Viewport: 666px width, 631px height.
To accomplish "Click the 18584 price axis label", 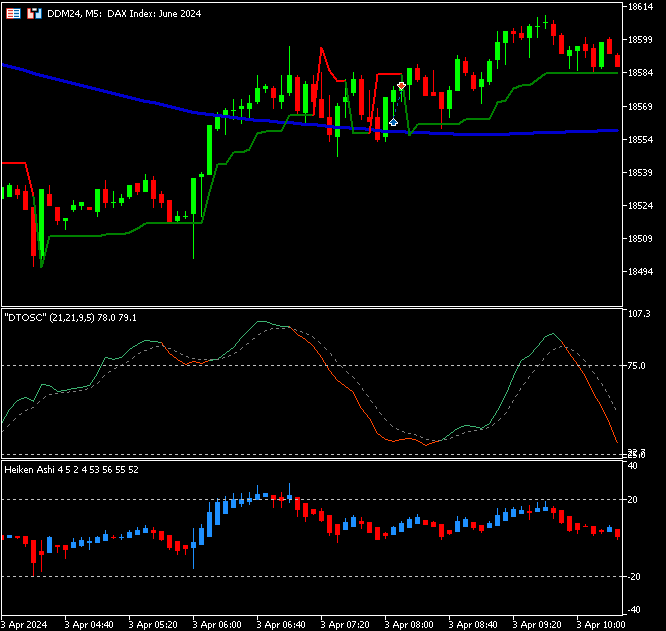I will 640,73.
